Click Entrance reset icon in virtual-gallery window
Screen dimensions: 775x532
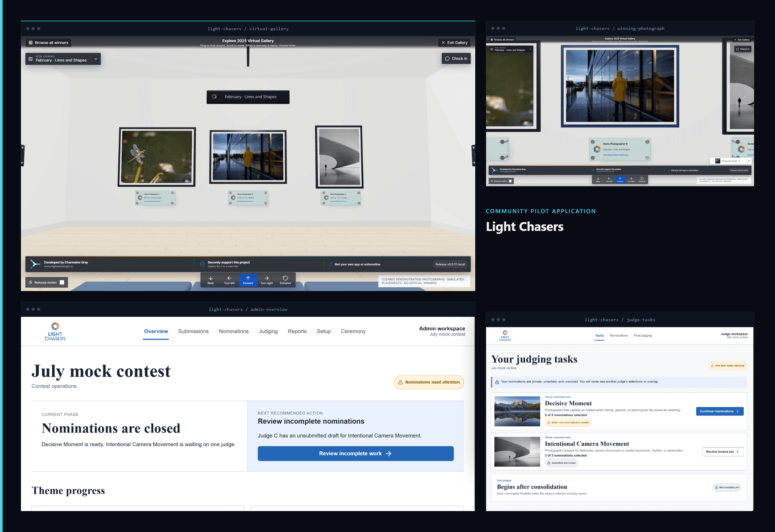[285, 280]
